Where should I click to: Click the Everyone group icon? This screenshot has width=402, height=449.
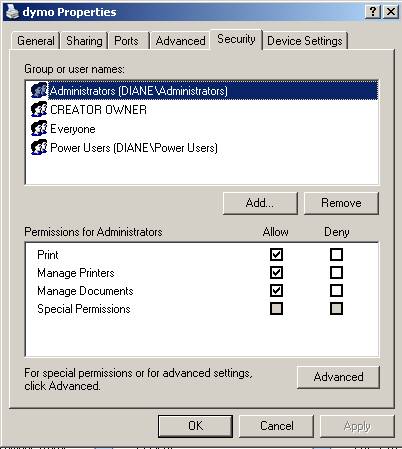pyautogui.click(x=39, y=128)
